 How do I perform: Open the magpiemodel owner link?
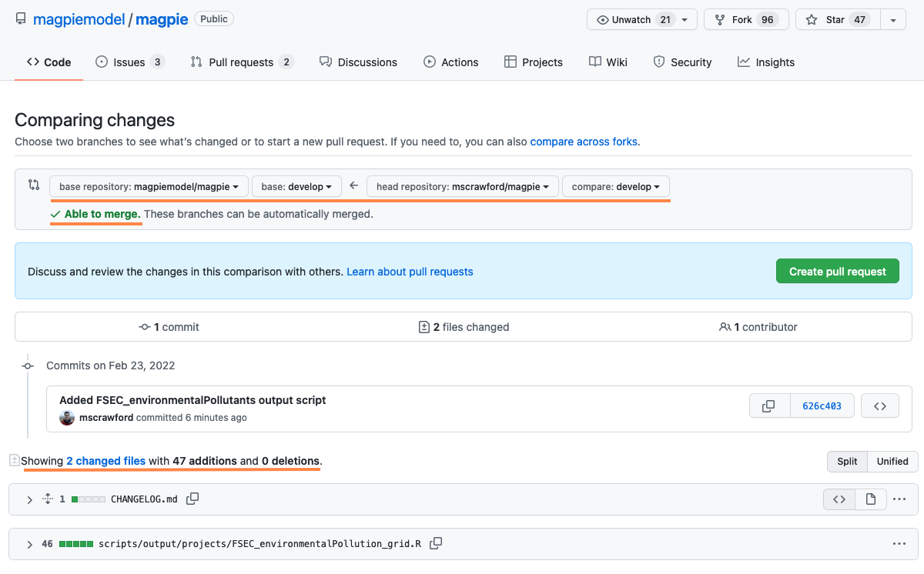point(79,19)
